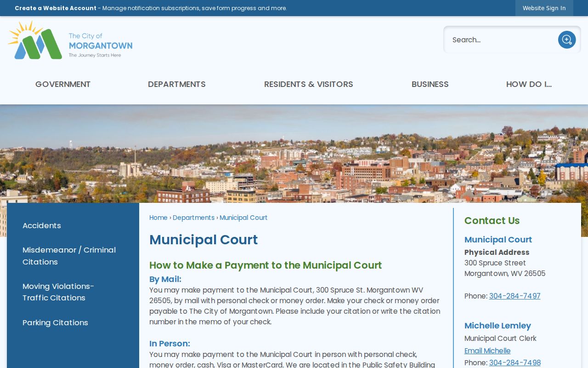
Task: Click the Municipal Court page heading
Action: [204, 240]
